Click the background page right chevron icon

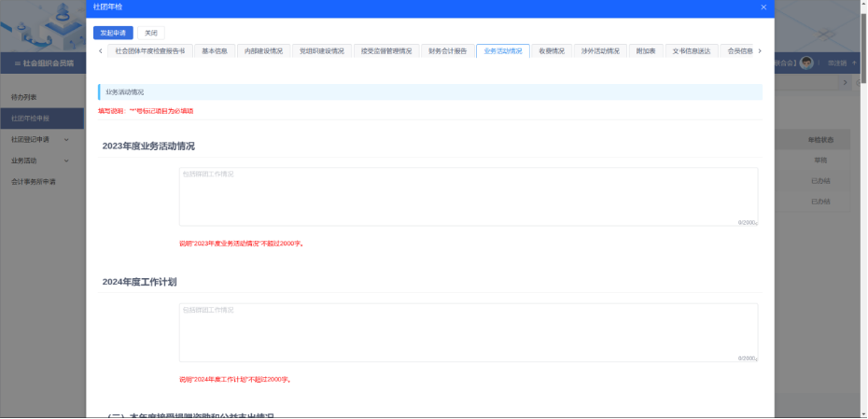pos(846,83)
